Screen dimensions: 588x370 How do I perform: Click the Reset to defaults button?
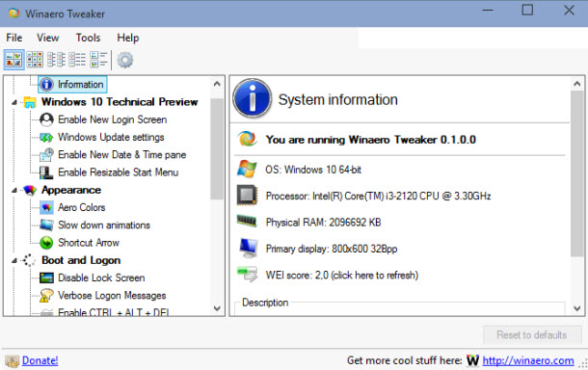[532, 334]
